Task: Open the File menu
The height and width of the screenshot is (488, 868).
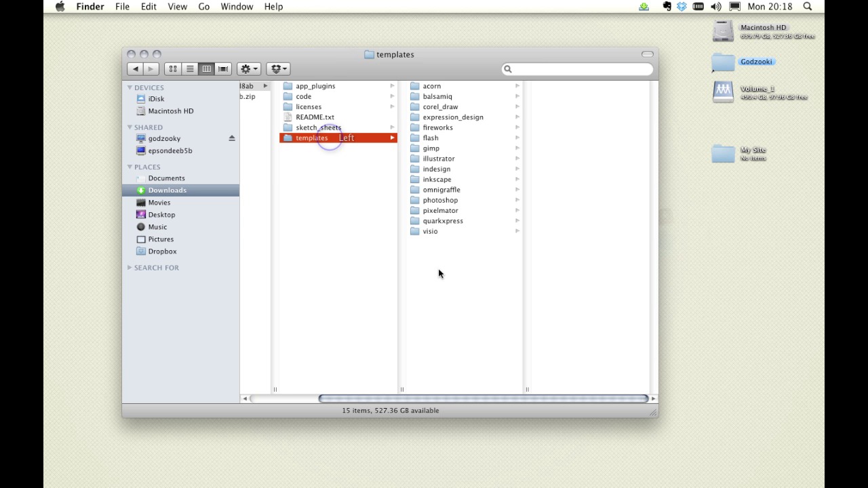Action: click(x=122, y=7)
